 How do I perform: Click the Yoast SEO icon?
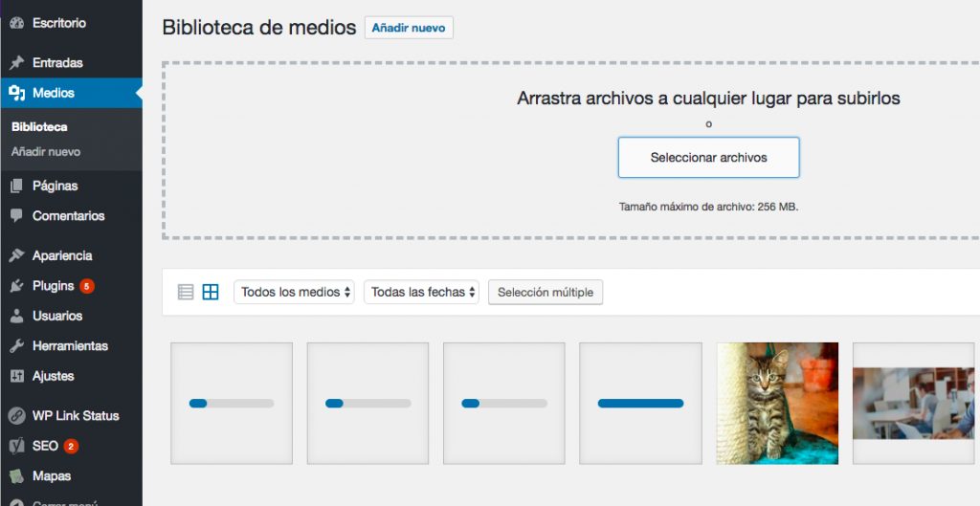17,446
